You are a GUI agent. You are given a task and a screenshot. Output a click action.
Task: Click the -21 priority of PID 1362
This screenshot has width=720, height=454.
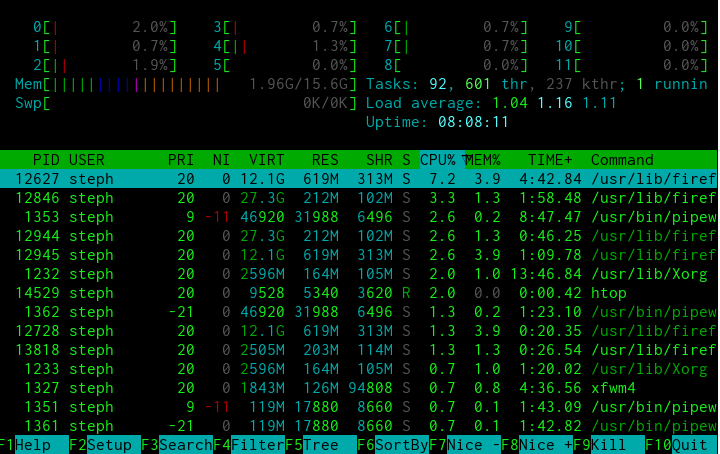point(181,312)
